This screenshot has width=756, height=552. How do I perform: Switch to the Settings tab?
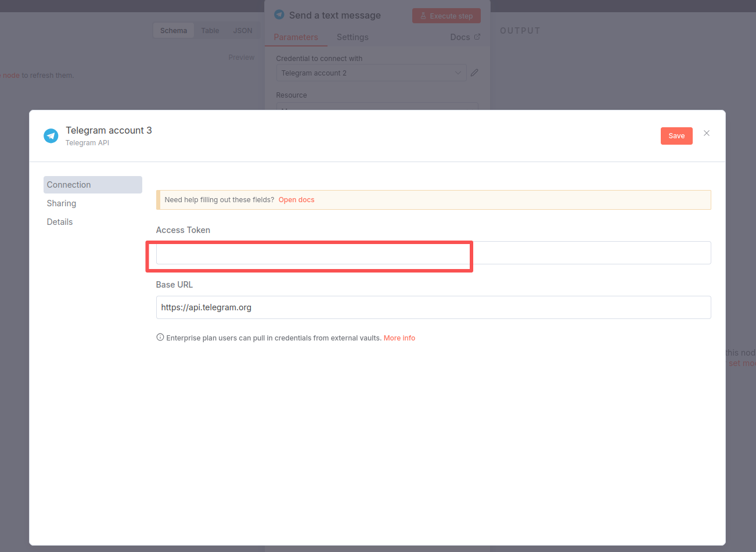(352, 37)
